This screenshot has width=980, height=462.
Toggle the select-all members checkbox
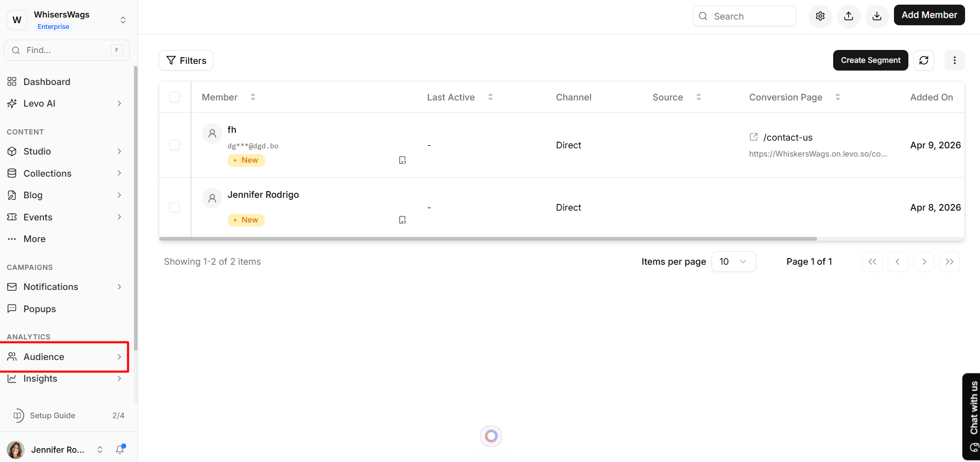coord(175,97)
